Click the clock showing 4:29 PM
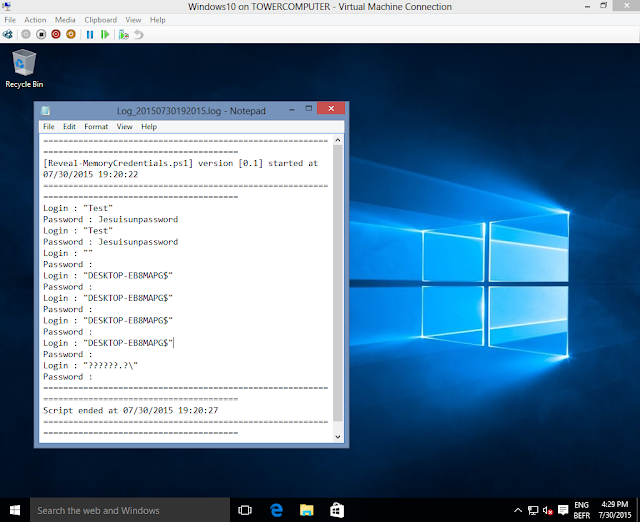This screenshot has width=640, height=522. [x=615, y=510]
